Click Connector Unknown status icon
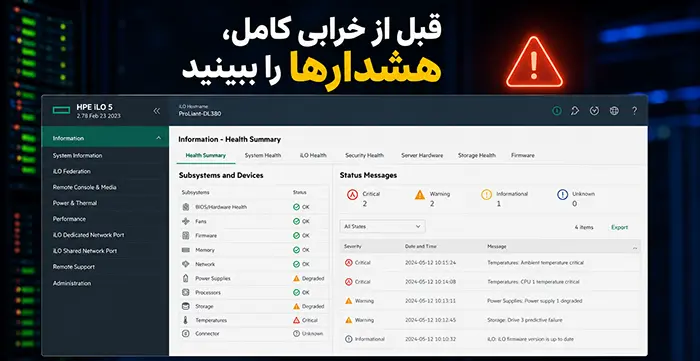 (296, 334)
